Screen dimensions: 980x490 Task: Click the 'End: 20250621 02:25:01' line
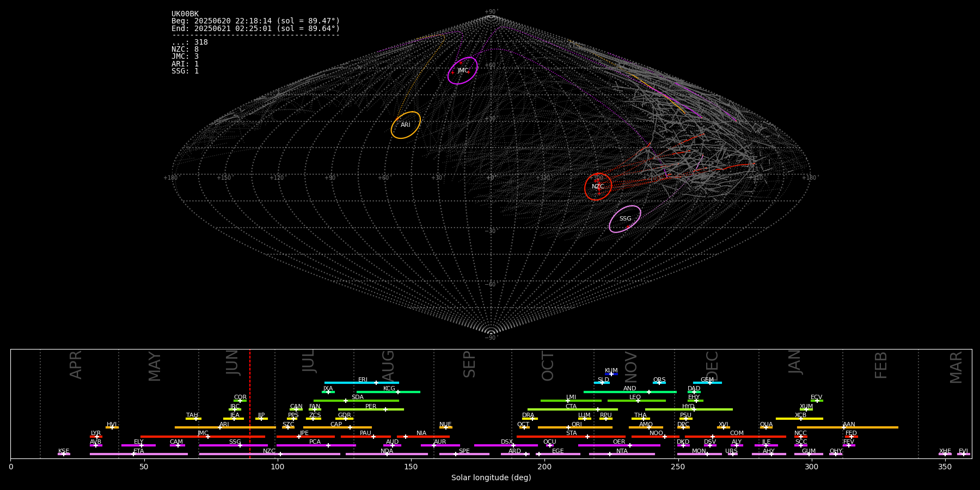tap(255, 28)
